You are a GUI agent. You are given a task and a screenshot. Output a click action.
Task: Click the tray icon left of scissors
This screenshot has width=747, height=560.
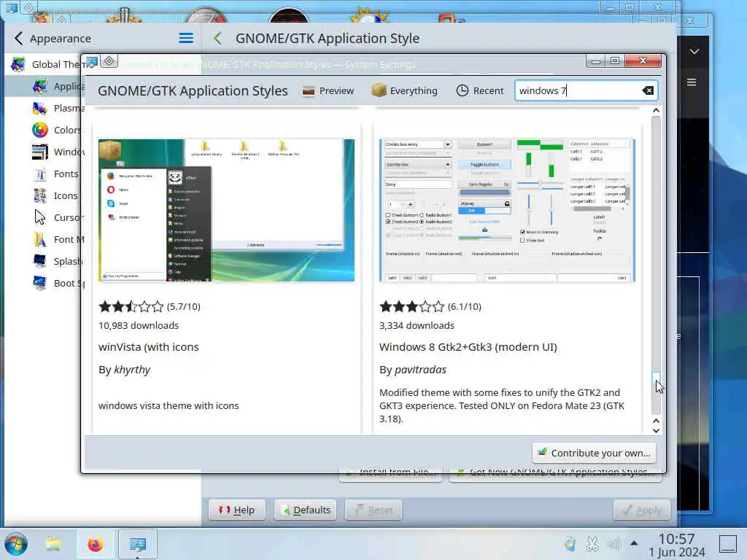tap(570, 543)
